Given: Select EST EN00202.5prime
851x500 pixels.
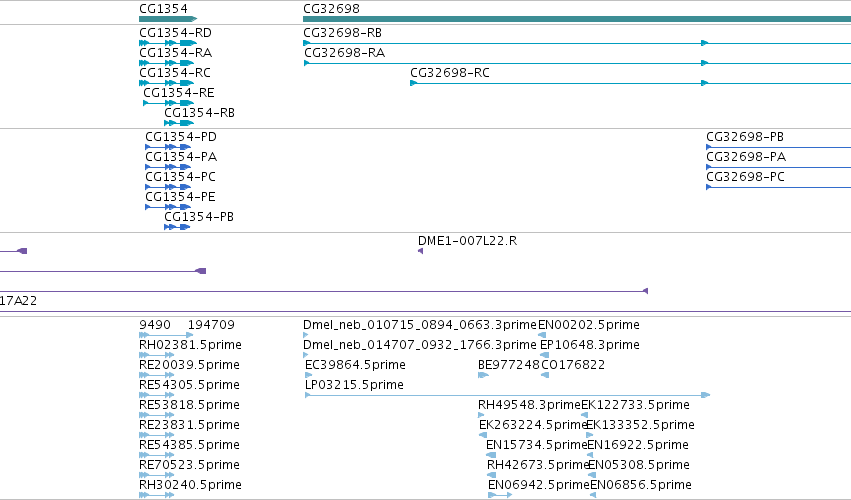Looking at the screenshot, I should [589, 325].
